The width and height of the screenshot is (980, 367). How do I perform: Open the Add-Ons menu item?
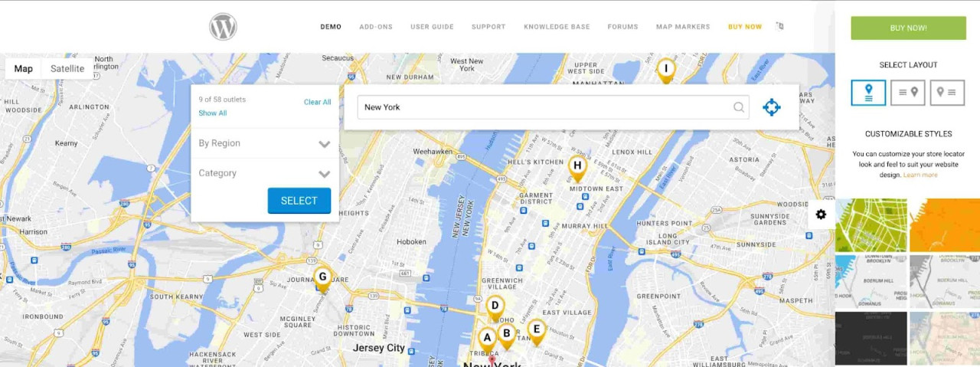tap(375, 27)
